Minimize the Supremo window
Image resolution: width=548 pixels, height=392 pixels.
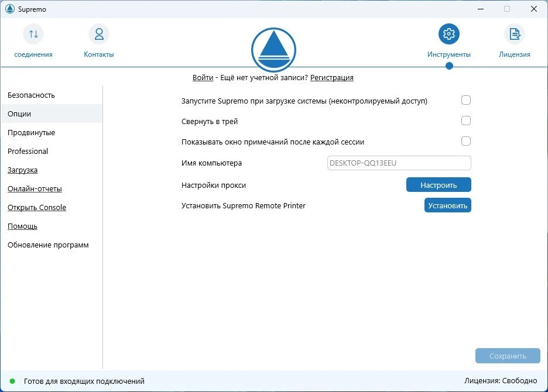481,9
